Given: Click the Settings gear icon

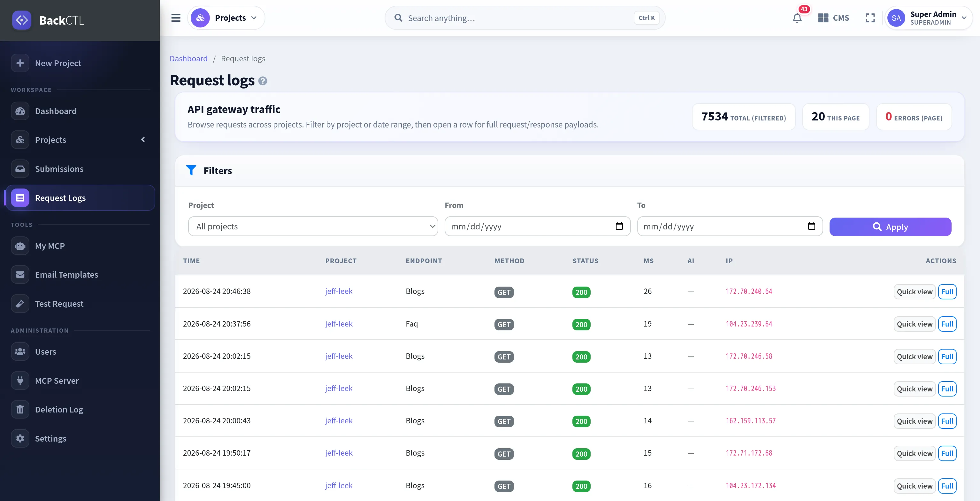Looking at the screenshot, I should tap(20, 438).
